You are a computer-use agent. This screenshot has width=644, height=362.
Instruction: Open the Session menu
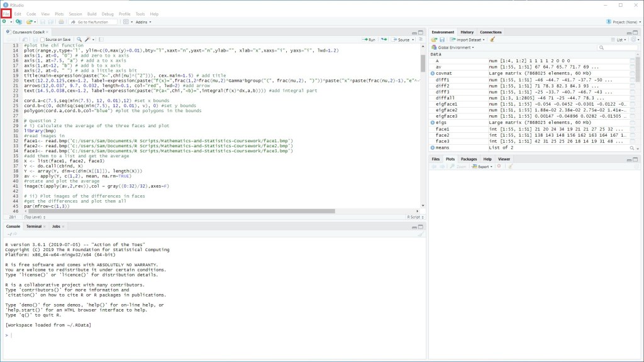75,13
